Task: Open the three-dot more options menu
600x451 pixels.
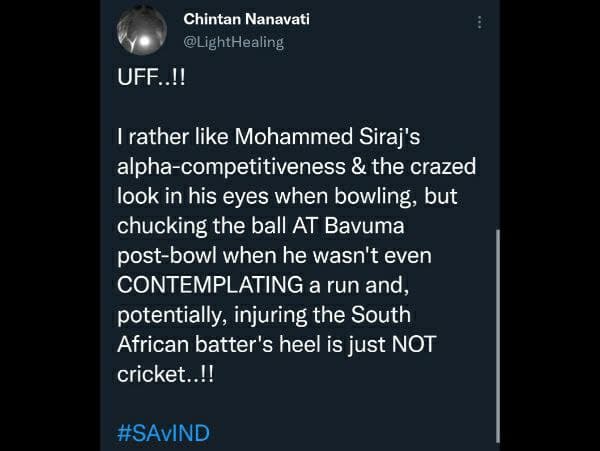Action: 481,22
